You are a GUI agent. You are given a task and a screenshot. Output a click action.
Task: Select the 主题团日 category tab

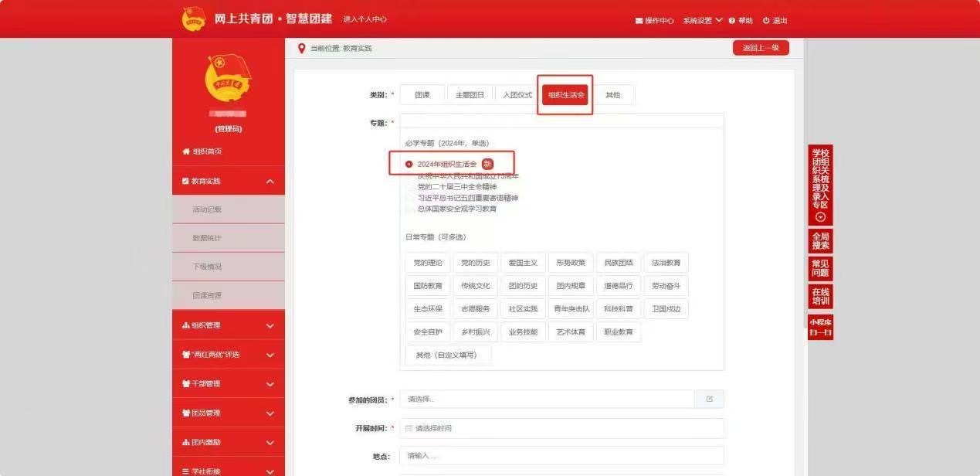pyautogui.click(x=470, y=95)
